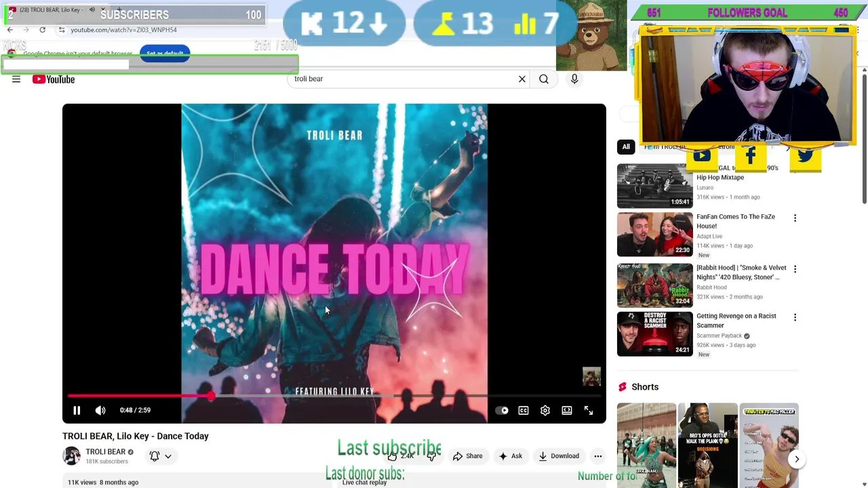868x488 pixels.
Task: Click the Download button
Action: (x=558, y=456)
